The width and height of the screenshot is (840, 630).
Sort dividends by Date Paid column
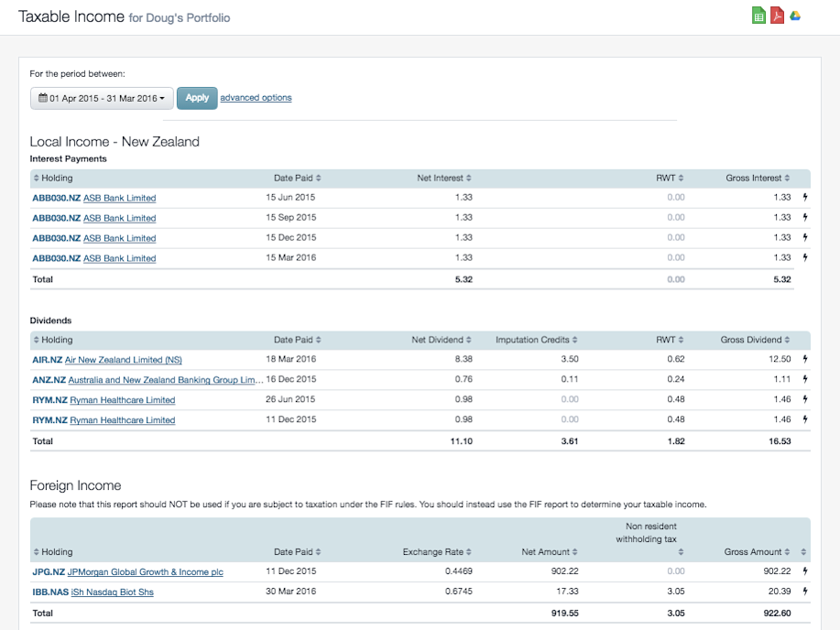pos(298,340)
